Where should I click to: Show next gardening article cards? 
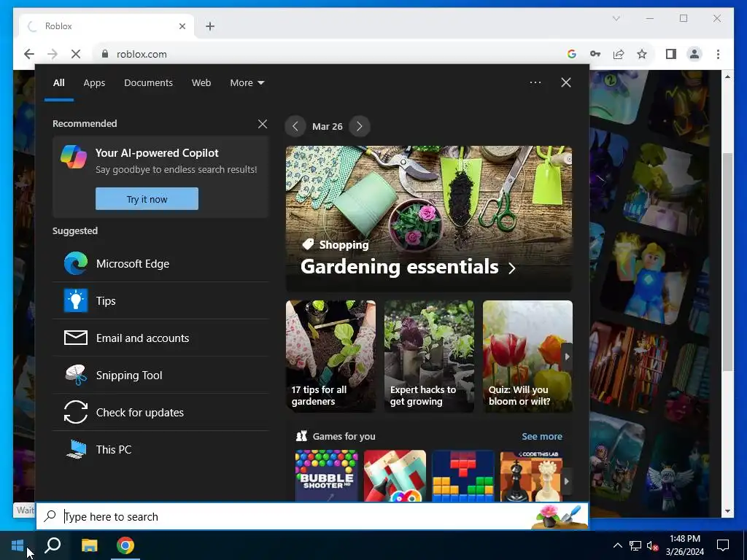tap(567, 357)
